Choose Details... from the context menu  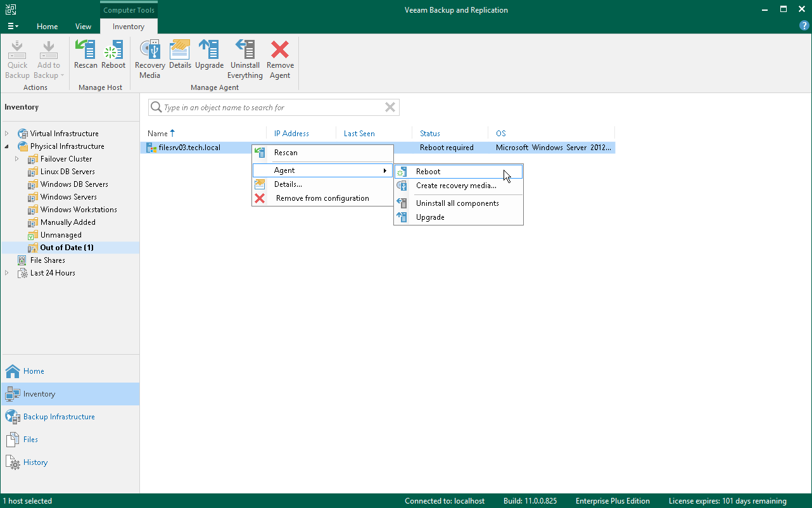point(322,184)
